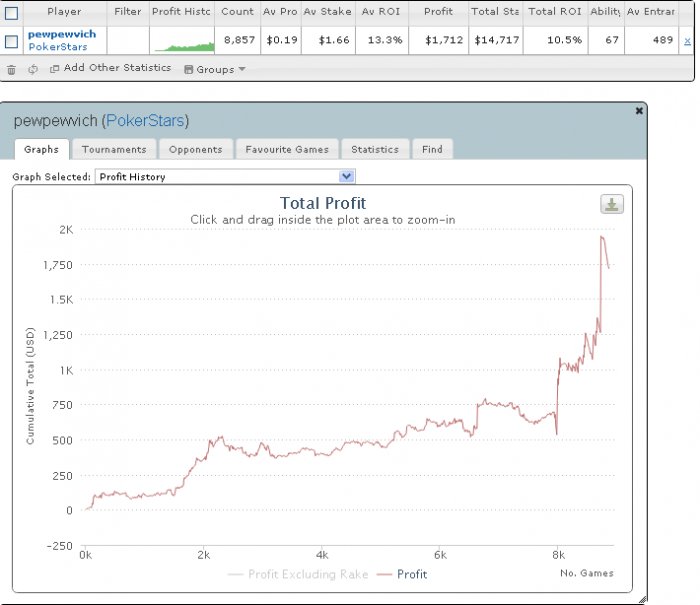Remove the pewpewvich row with x link
This screenshot has width=700, height=605.
pos(687,41)
